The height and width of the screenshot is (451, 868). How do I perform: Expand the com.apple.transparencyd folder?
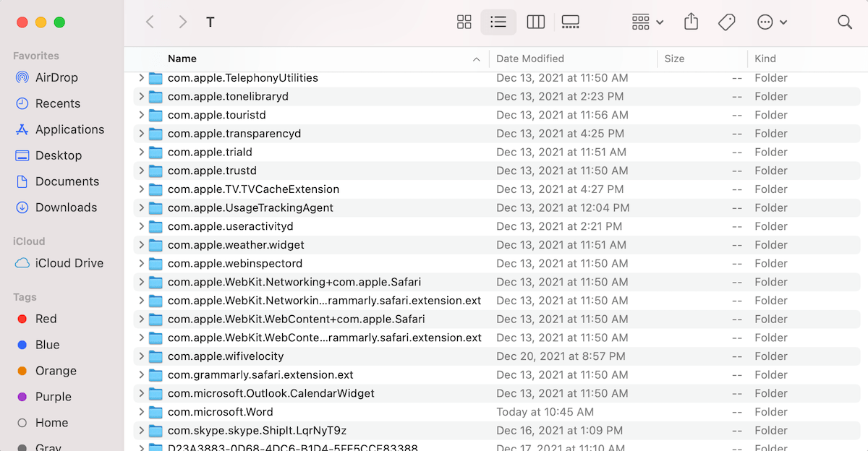pos(141,133)
